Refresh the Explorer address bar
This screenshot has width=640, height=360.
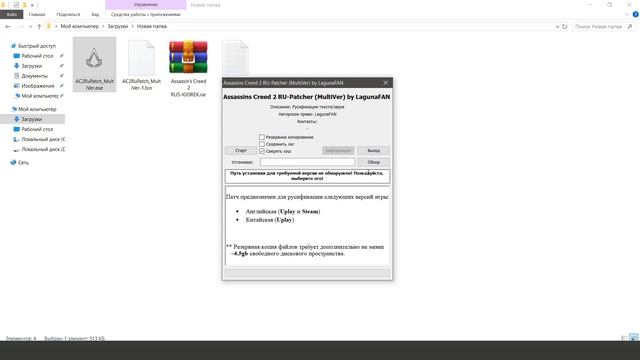click(x=564, y=27)
